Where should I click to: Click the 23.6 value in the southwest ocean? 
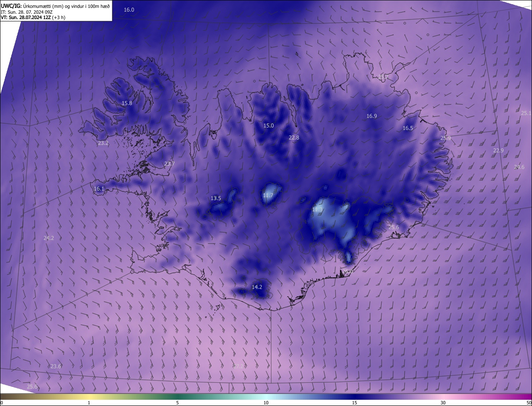click(x=56, y=367)
